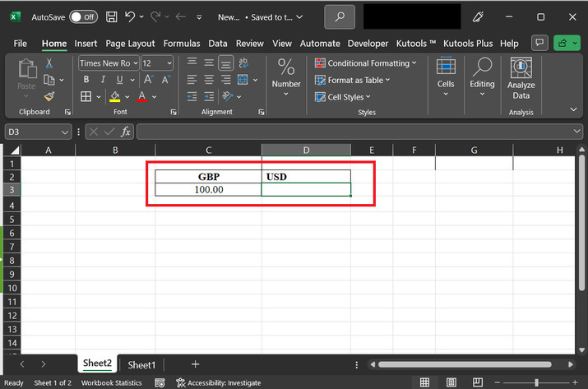Switch to the Sheet1 tab
The width and height of the screenshot is (588, 389).
(x=141, y=364)
